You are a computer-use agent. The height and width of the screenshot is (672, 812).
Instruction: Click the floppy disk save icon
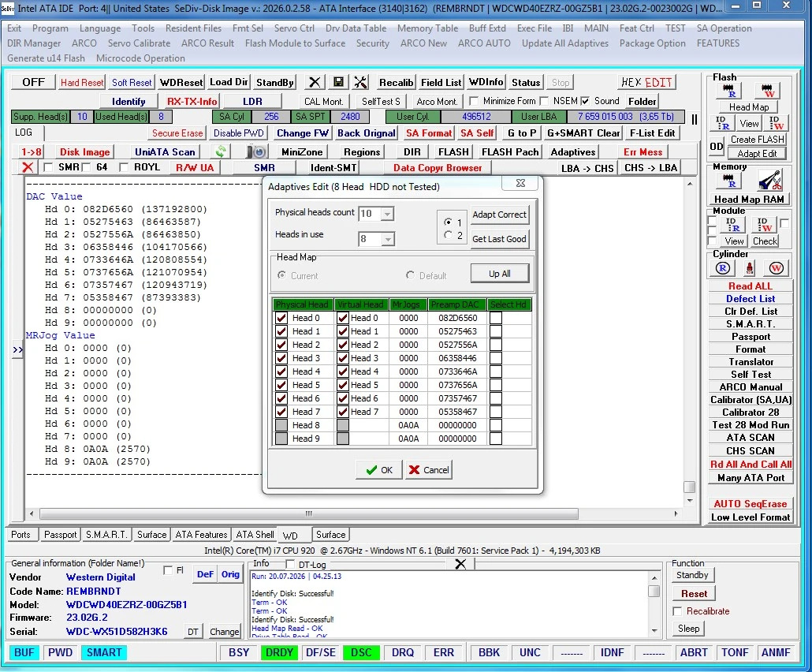point(338,82)
